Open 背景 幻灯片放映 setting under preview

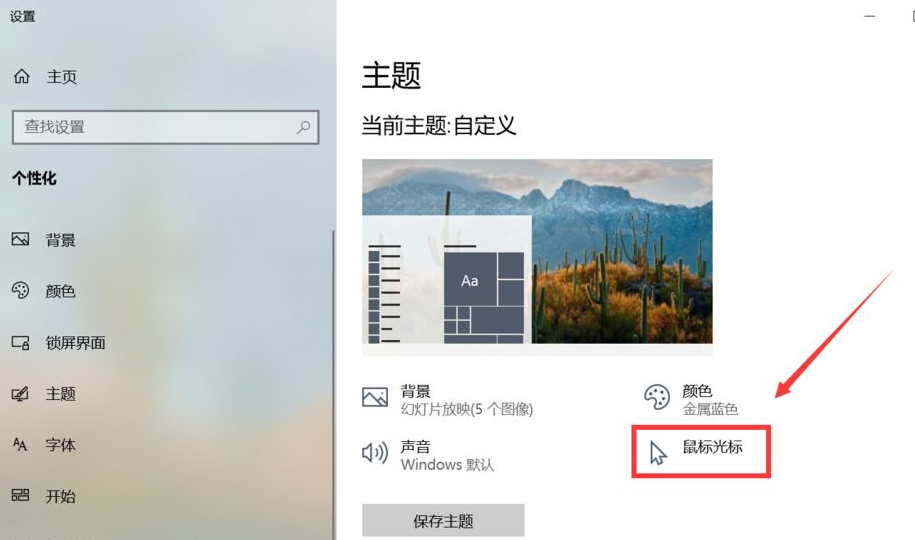tap(448, 400)
